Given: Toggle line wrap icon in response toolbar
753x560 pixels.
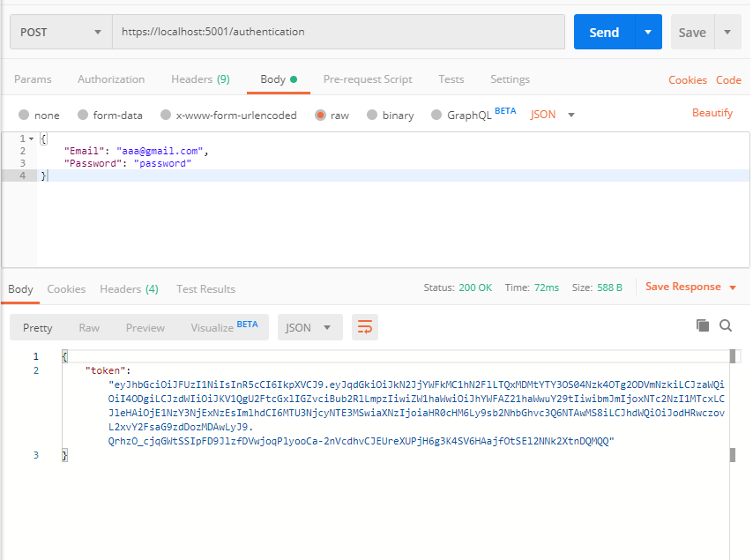Looking at the screenshot, I should coord(365,327).
